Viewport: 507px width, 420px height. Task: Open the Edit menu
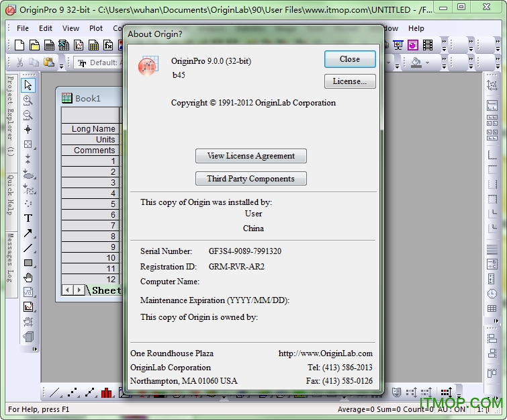pyautogui.click(x=46, y=28)
